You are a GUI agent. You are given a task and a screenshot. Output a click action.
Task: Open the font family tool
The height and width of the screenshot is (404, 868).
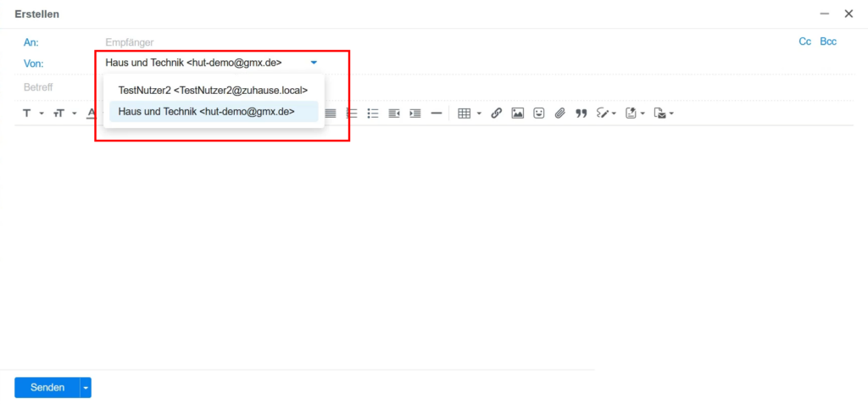tap(26, 113)
